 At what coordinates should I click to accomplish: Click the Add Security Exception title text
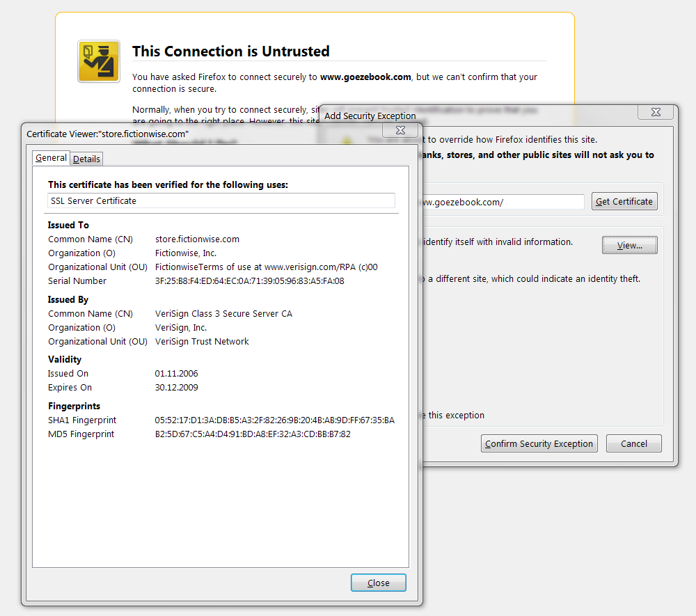point(370,116)
